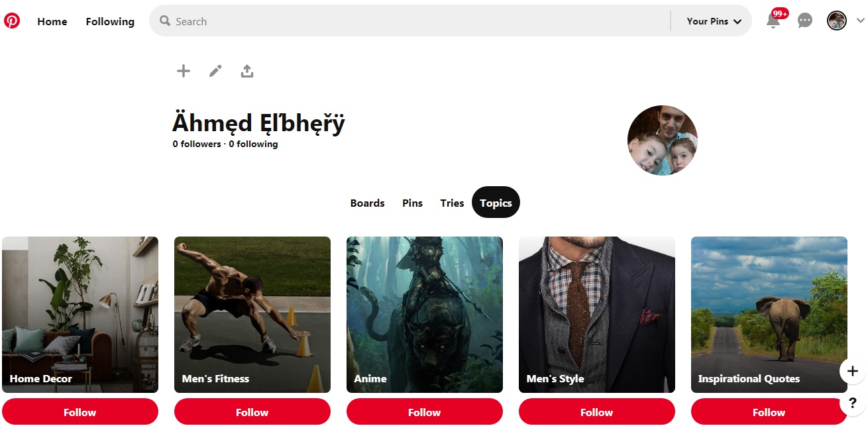Open the notifications bell icon
The width and height of the screenshot is (868, 428).
773,21
